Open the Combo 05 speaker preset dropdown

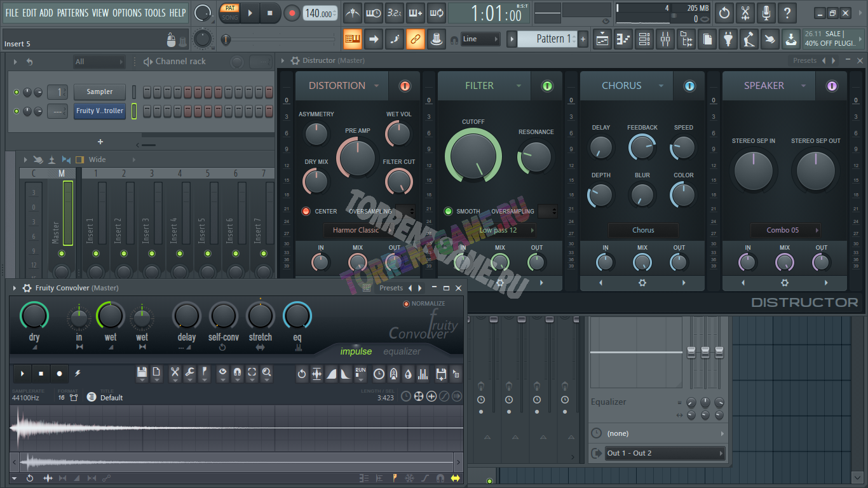click(785, 230)
